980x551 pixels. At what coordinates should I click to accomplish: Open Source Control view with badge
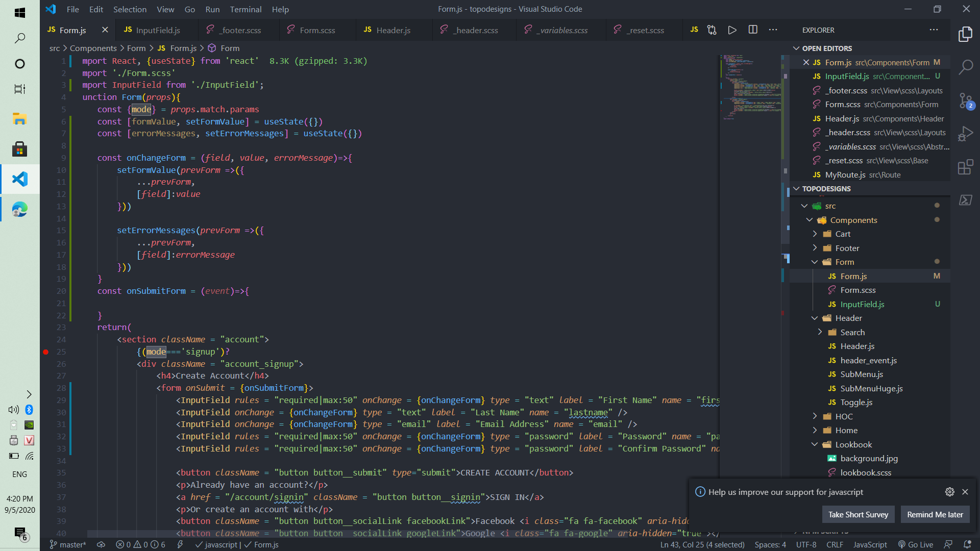click(x=965, y=101)
